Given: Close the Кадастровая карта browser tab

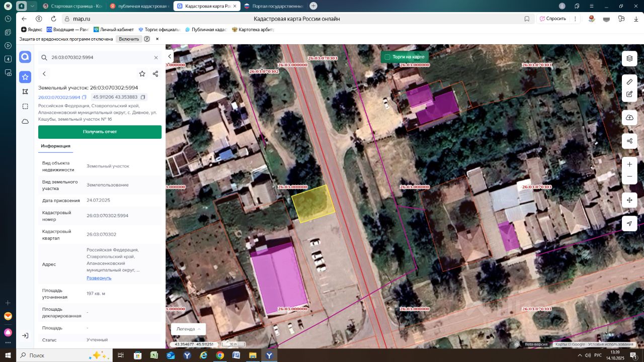Looking at the screenshot, I should pos(234,6).
